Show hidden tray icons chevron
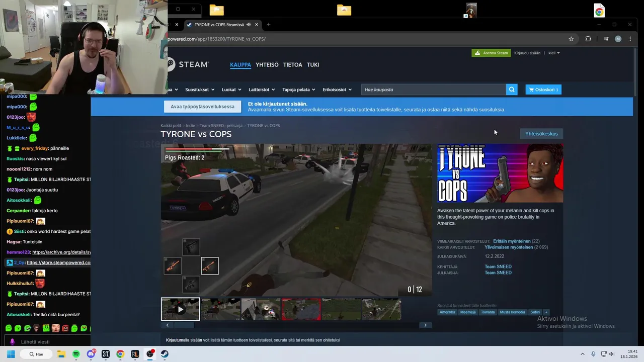Screen dimensions: 644x362 coord(583,354)
